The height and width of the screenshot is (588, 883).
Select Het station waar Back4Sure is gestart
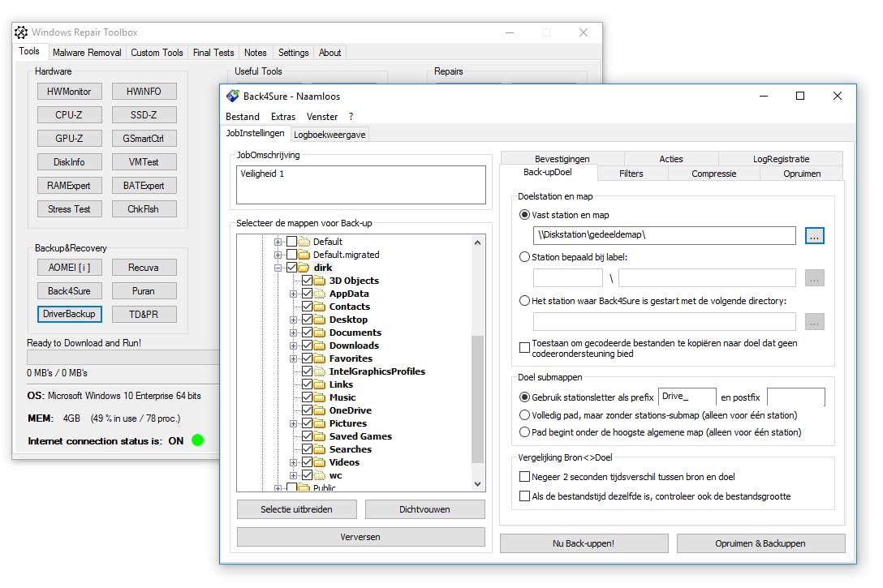[524, 300]
